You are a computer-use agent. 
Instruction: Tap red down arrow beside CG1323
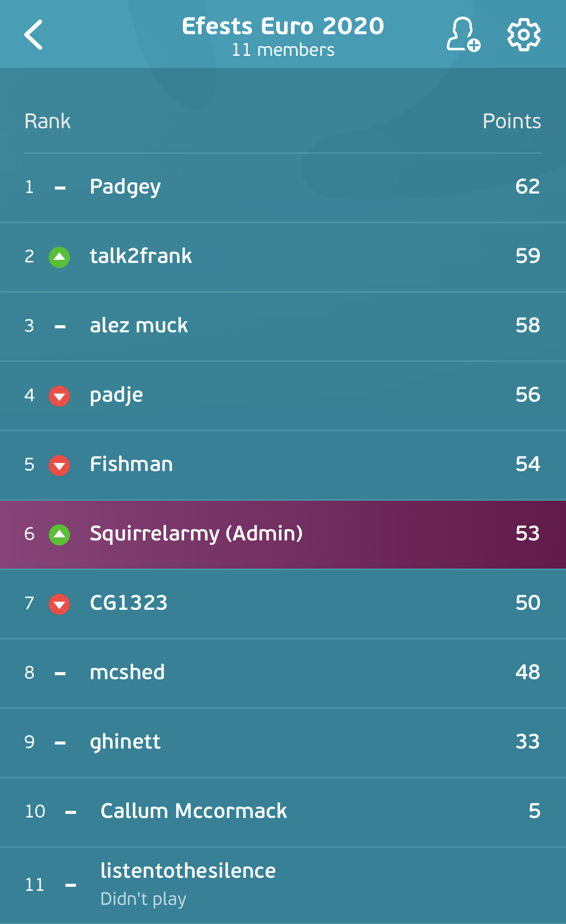click(x=59, y=604)
